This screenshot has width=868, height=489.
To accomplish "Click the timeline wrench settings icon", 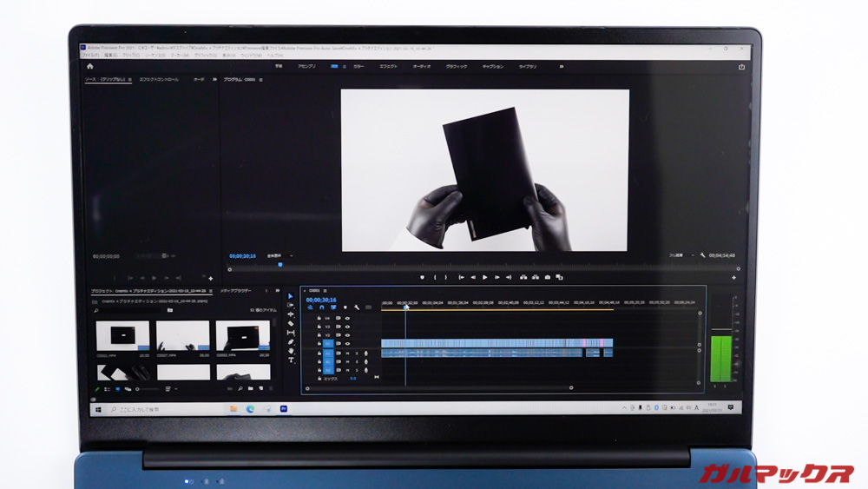I will pyautogui.click(x=357, y=307).
